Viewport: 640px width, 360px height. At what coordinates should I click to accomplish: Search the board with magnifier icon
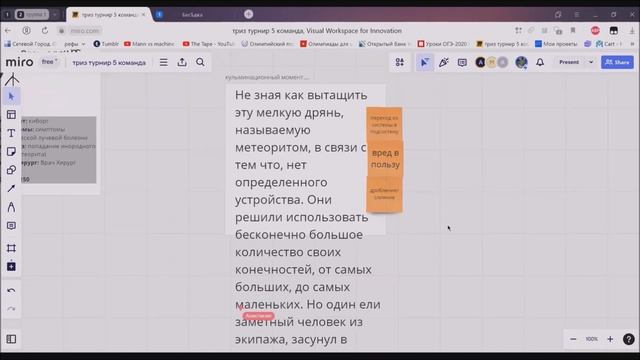[x=200, y=62]
